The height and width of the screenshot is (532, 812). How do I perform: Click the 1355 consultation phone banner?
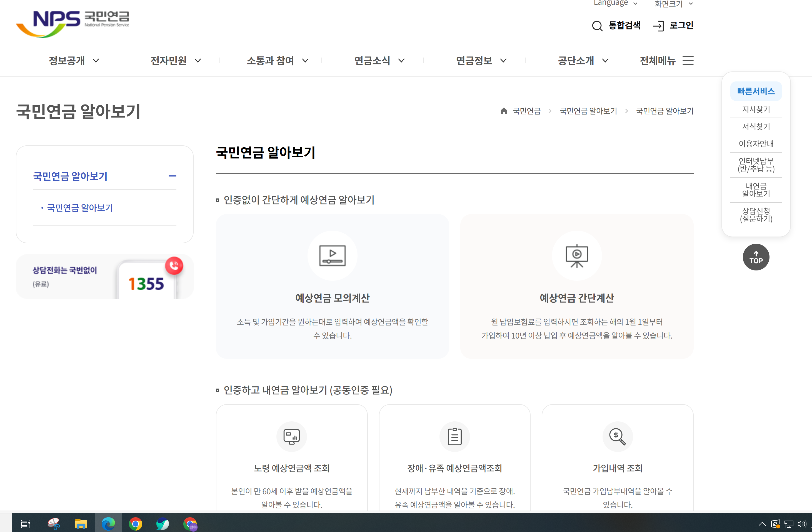(104, 277)
